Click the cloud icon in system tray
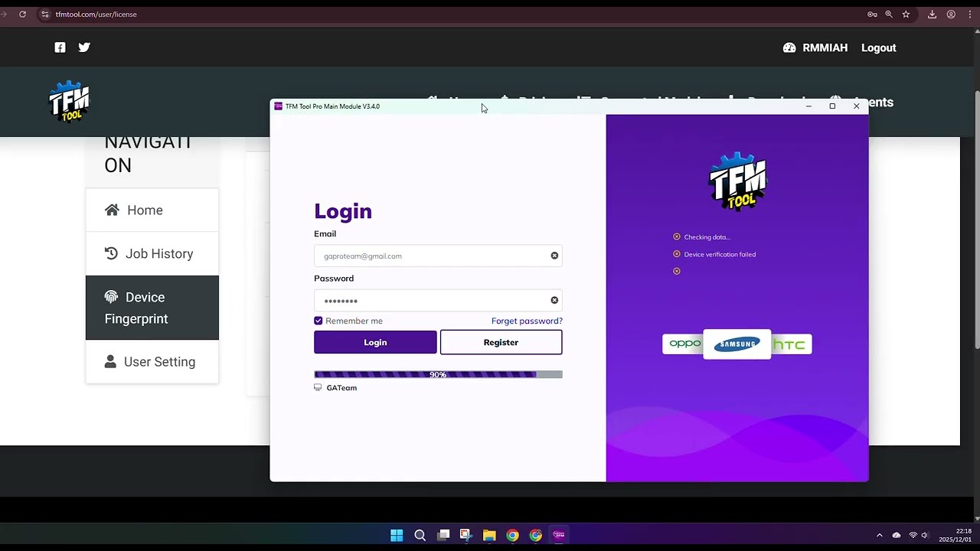The height and width of the screenshot is (551, 980). coord(897,535)
